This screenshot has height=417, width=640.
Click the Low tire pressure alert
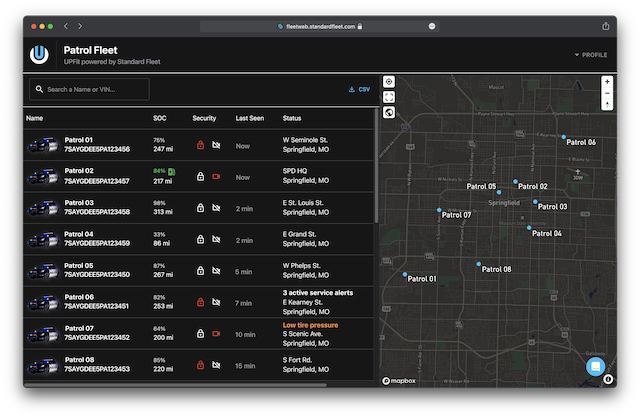310,325
